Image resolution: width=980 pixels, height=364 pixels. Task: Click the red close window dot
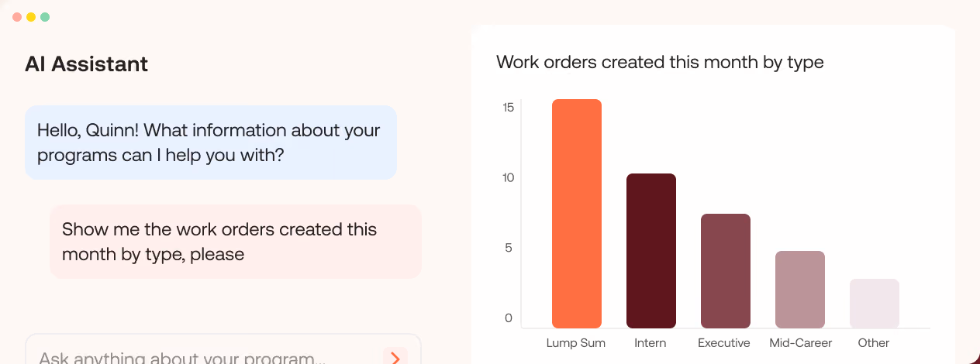[x=17, y=17]
